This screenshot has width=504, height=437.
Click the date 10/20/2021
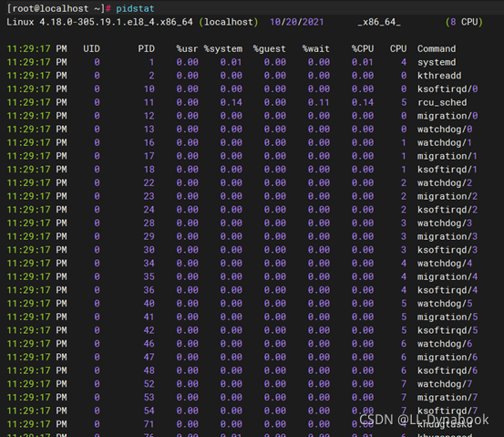pos(297,22)
